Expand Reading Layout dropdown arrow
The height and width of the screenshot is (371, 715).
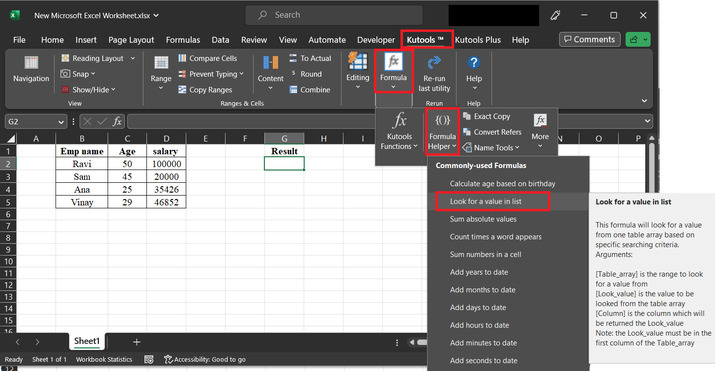pos(133,58)
